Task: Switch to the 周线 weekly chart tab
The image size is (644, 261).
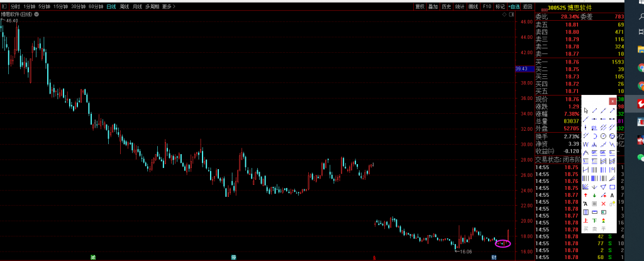Action: tap(125, 6)
